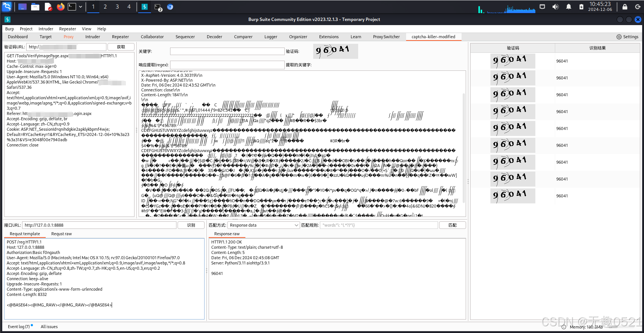Open the Event log (7) panel
644x333 pixels.
(19, 327)
